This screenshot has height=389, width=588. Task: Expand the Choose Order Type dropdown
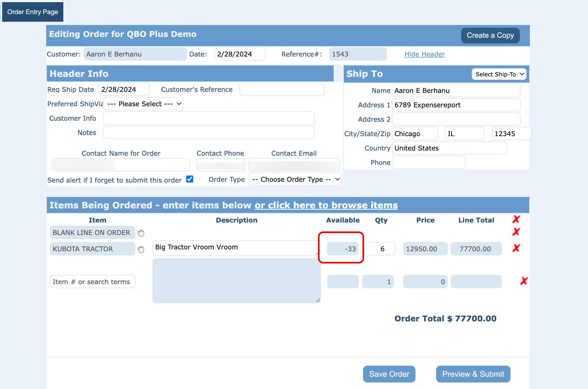pos(295,179)
